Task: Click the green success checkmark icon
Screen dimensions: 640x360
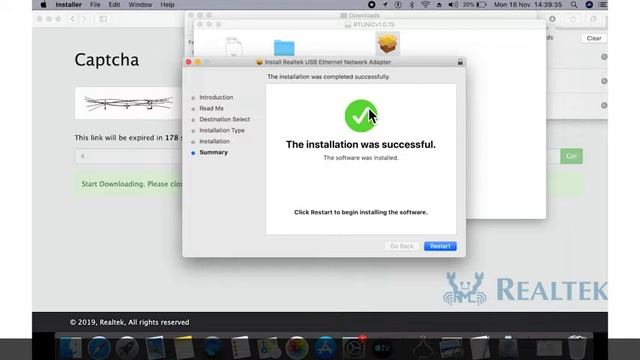Action: tap(361, 116)
